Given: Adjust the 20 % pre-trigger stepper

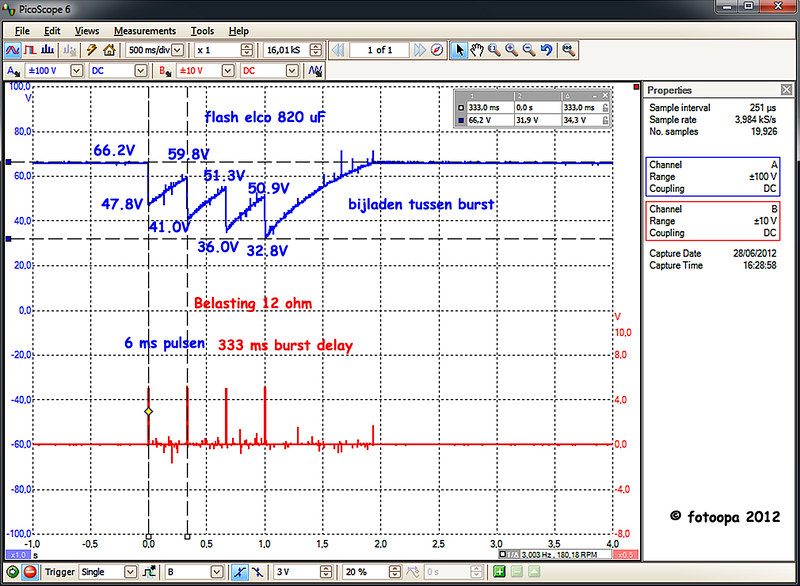Looking at the screenshot, I should coord(394,572).
